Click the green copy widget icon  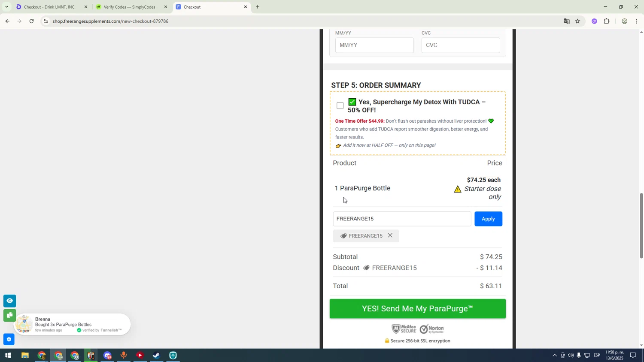[9, 316]
